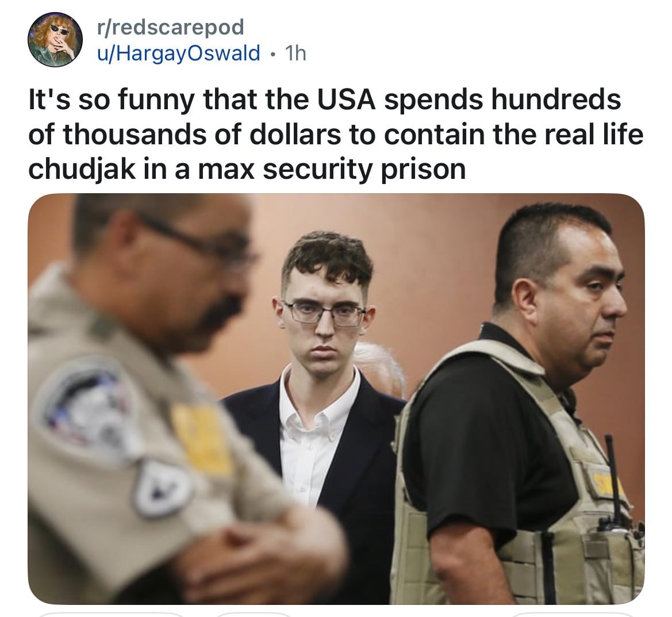Expand the courtroom photo attachment
The image size is (672, 617).
coord(336,398)
